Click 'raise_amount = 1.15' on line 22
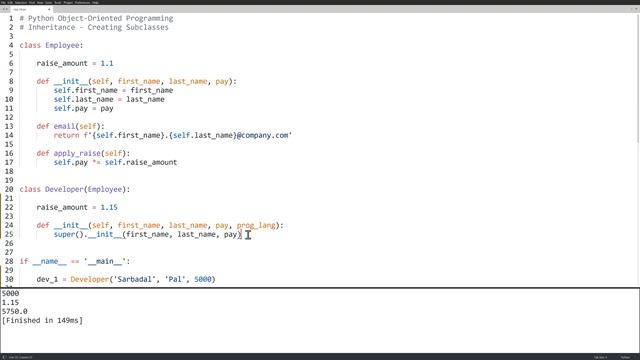Viewport: 640px width, 360px height. point(77,207)
